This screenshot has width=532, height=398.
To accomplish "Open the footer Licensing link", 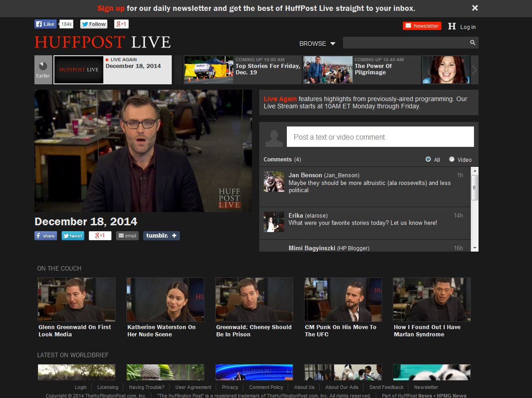I will point(107,387).
